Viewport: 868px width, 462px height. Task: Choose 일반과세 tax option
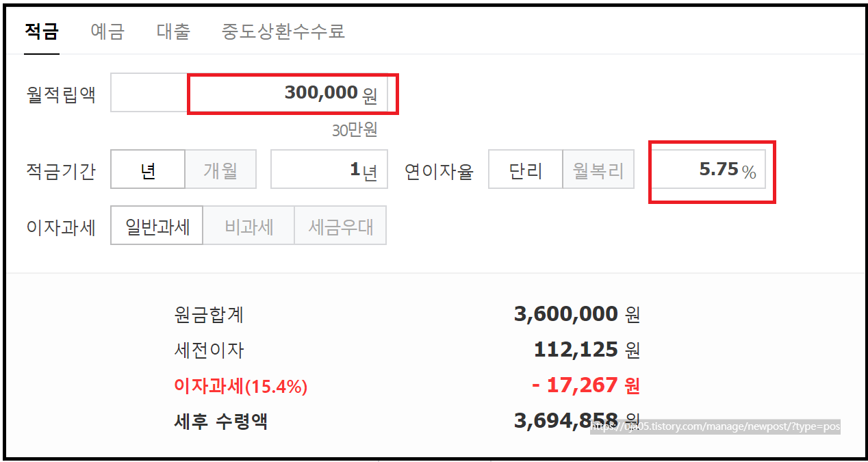coord(156,225)
